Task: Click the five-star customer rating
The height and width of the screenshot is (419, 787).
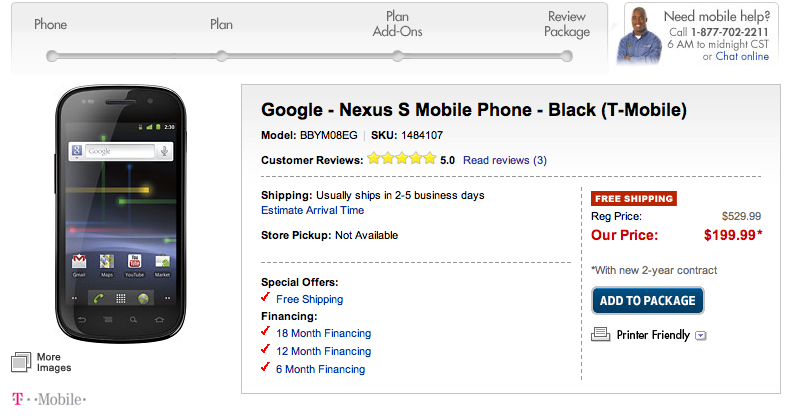Action: click(401, 159)
